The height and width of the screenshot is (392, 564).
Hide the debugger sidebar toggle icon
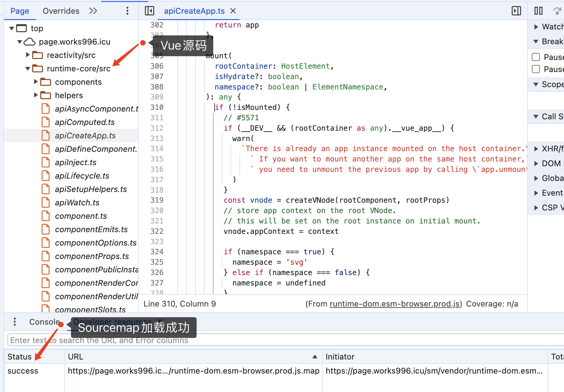[x=516, y=11]
